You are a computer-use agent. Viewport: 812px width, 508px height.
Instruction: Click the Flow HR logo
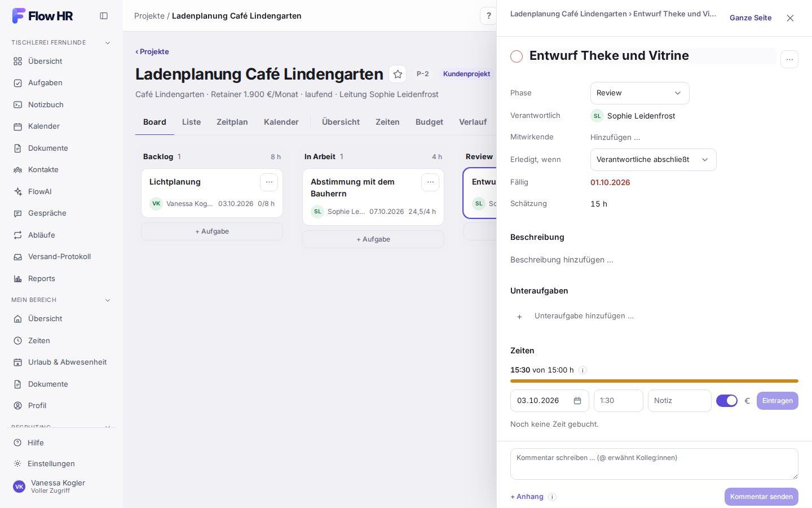pyautogui.click(x=42, y=16)
